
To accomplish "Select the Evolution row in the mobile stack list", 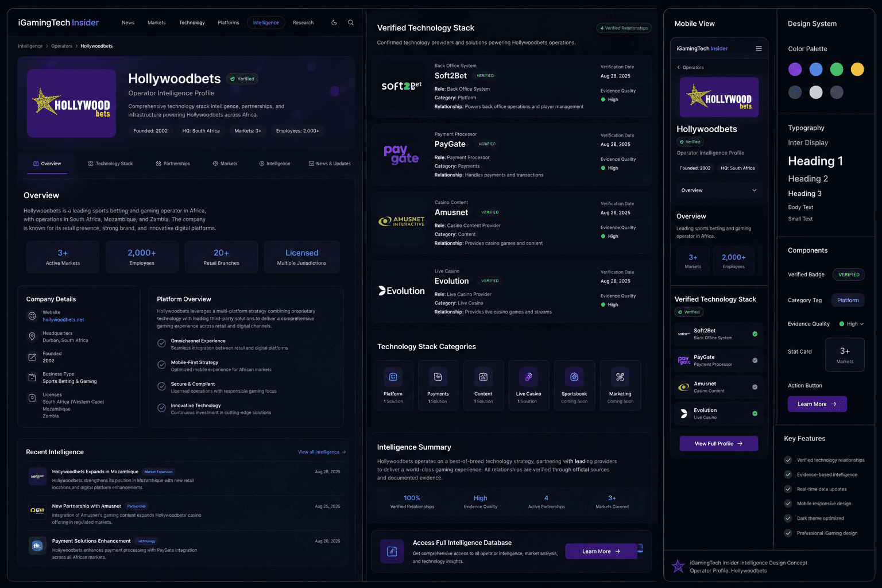I will (719, 413).
